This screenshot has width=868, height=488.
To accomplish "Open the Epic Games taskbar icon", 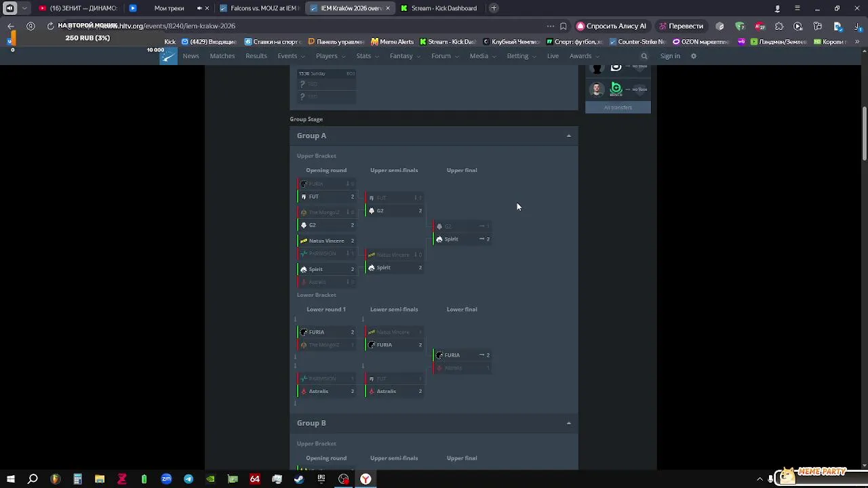I will (321, 479).
